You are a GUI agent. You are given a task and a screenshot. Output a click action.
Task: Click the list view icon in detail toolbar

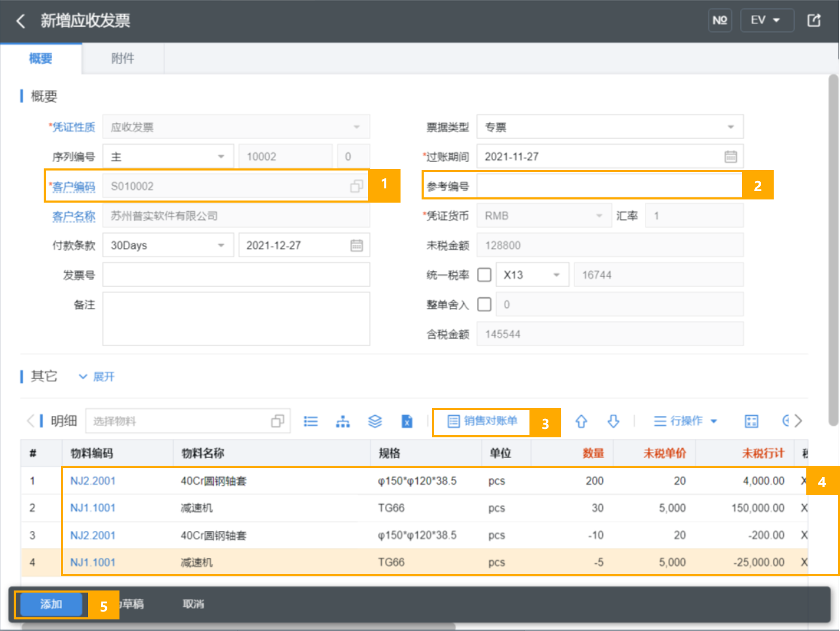point(311,421)
